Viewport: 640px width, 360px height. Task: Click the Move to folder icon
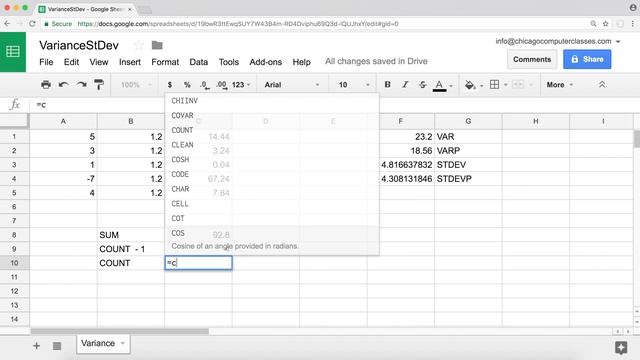pos(157,45)
